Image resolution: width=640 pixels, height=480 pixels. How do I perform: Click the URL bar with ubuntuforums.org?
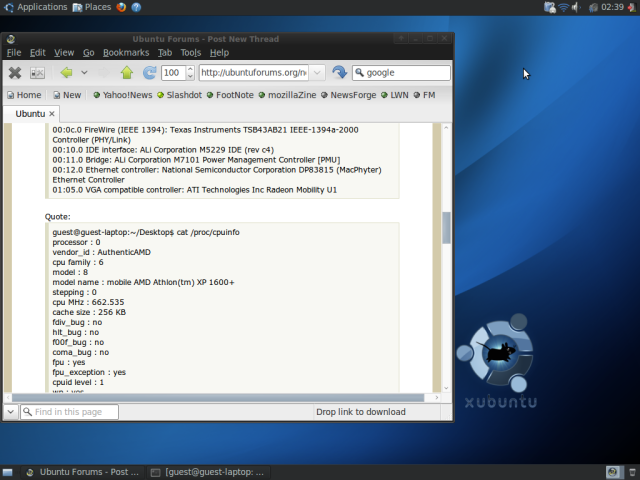click(254, 73)
